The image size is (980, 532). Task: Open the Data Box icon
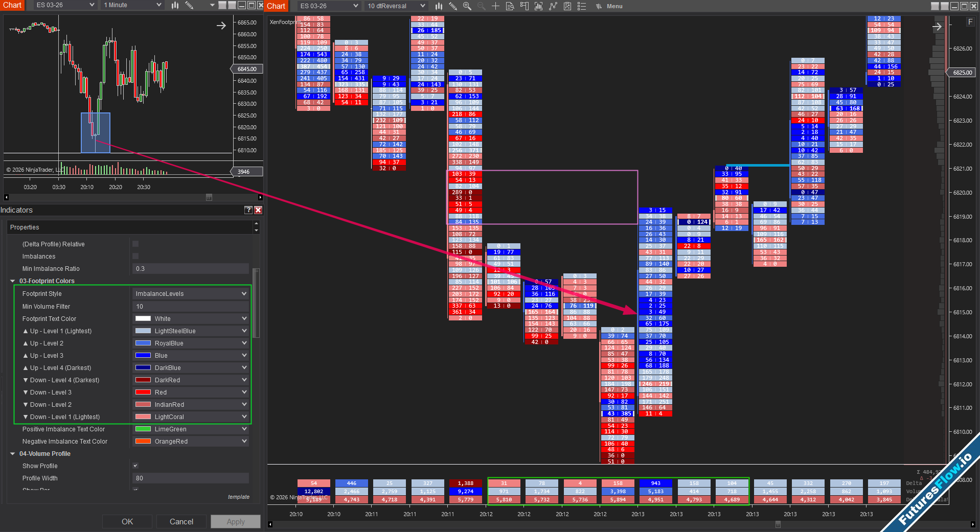tap(510, 6)
